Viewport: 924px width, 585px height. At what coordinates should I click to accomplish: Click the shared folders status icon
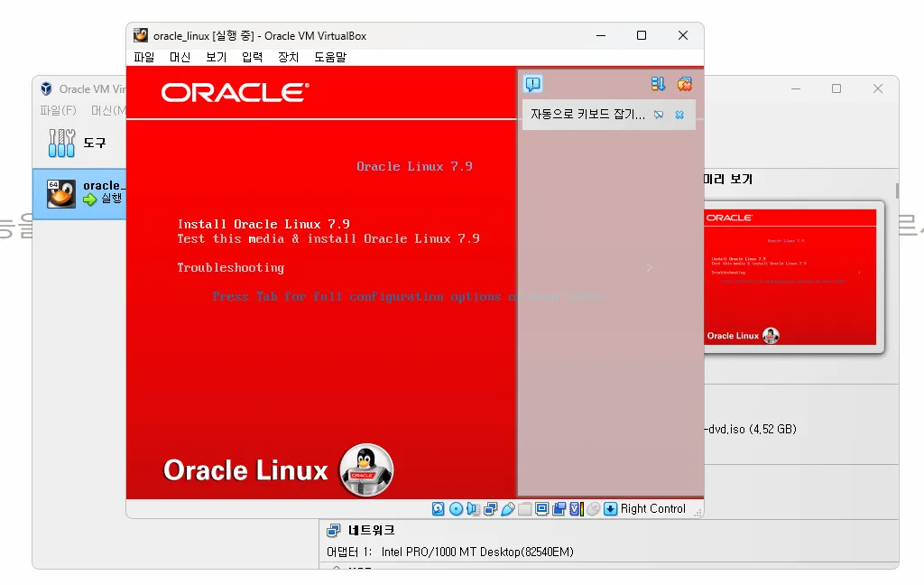(524, 509)
